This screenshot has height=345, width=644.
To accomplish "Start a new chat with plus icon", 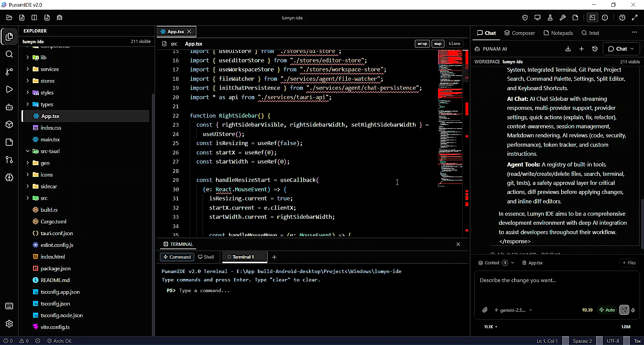I will [582, 49].
